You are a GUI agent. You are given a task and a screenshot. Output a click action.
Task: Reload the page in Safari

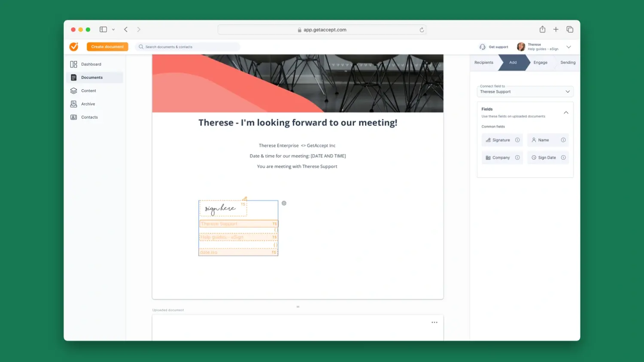422,30
